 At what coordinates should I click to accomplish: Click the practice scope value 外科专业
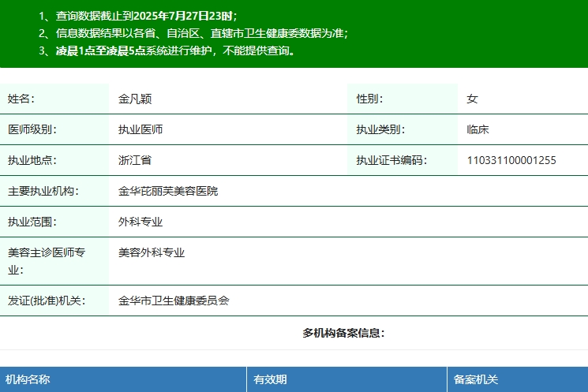[140, 222]
